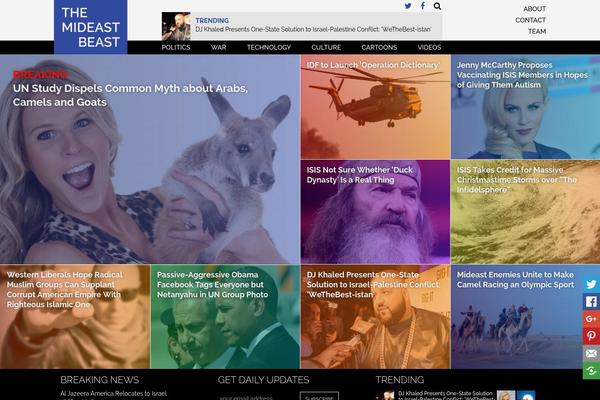Visit the About page link
Screen dimensions: 600x400
[x=535, y=9]
